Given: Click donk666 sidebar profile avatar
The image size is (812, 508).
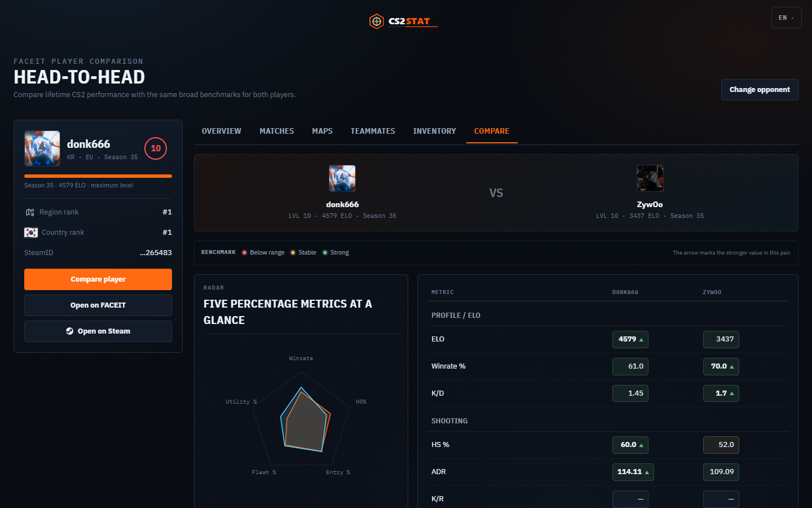Looking at the screenshot, I should click(x=42, y=148).
